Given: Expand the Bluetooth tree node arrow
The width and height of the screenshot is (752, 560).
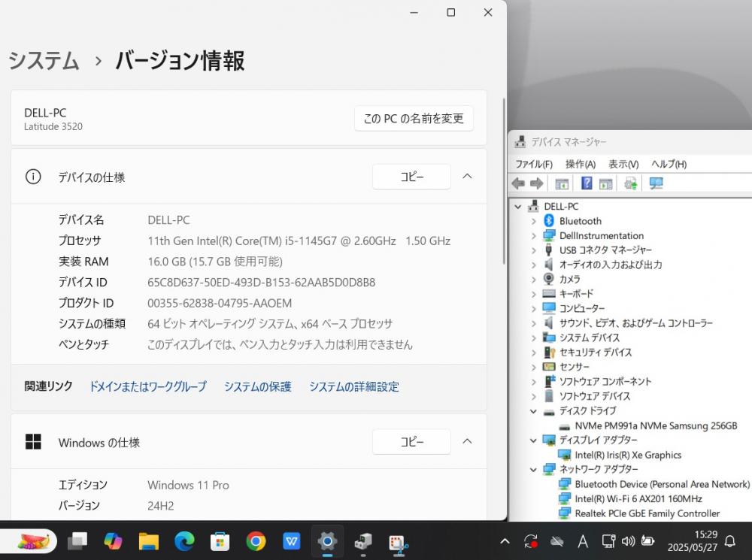Looking at the screenshot, I should tap(533, 221).
